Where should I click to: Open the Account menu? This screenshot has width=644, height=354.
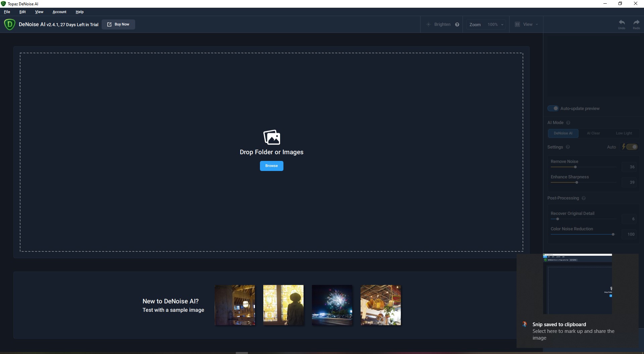59,12
